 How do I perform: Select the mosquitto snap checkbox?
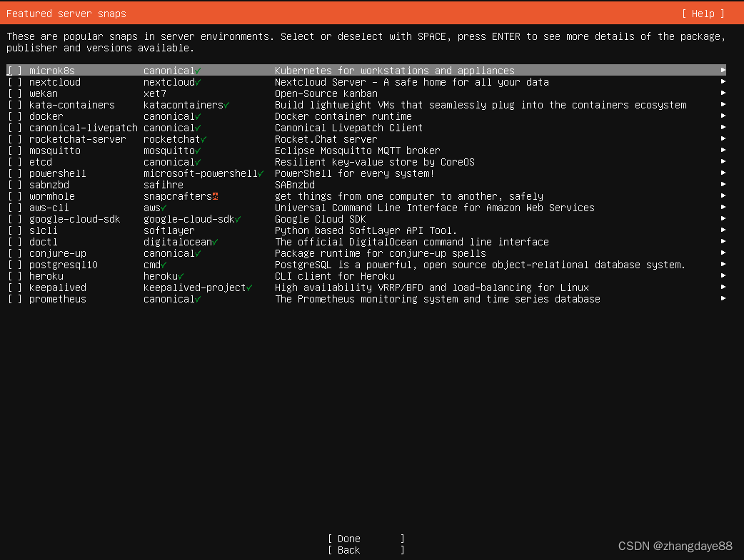14,151
